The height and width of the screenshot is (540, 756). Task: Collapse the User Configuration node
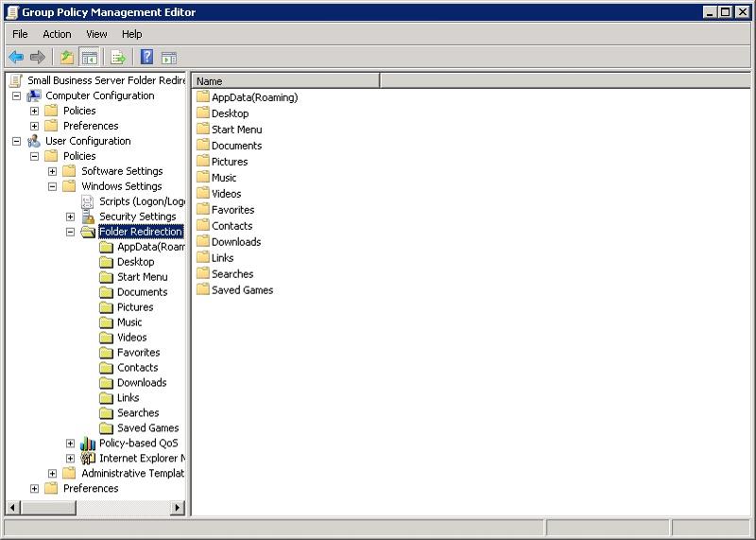16,141
